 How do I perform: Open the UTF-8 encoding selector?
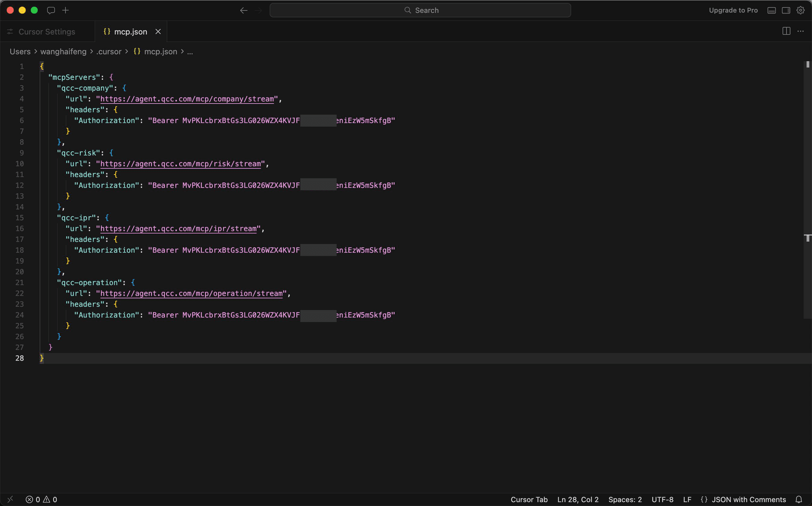[x=662, y=499]
